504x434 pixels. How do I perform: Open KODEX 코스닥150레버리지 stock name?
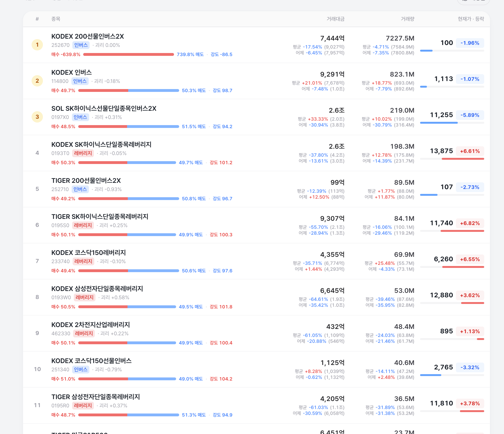click(89, 252)
